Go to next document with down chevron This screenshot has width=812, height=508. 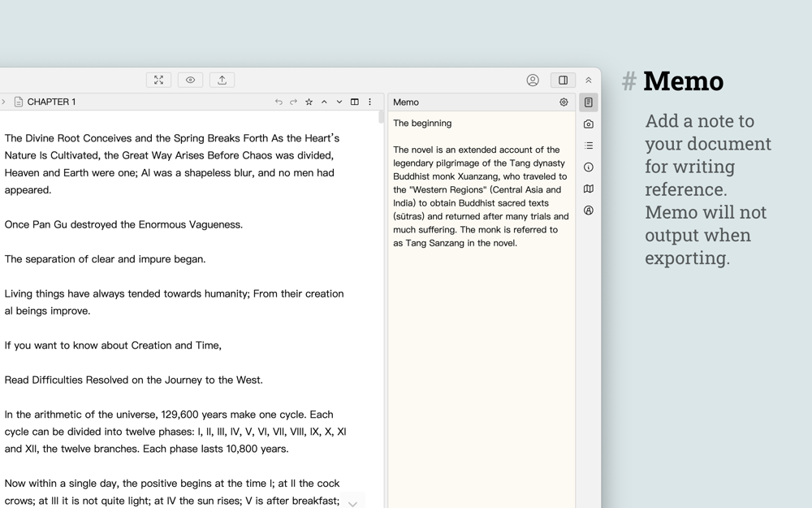click(339, 102)
